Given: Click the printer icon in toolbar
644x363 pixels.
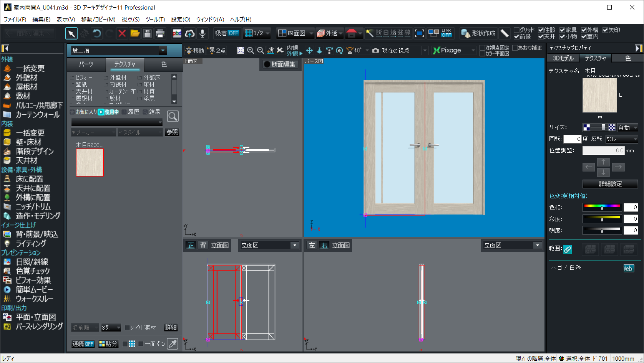Looking at the screenshot, I should coord(160,34).
